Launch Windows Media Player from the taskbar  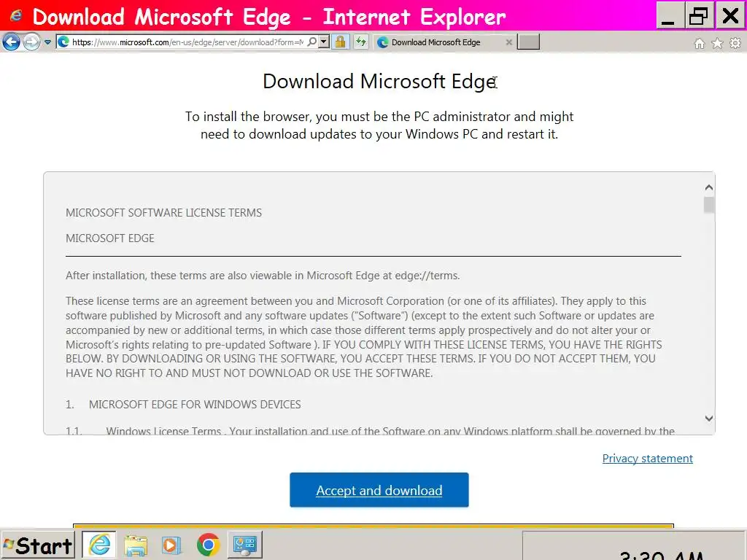tap(171, 545)
